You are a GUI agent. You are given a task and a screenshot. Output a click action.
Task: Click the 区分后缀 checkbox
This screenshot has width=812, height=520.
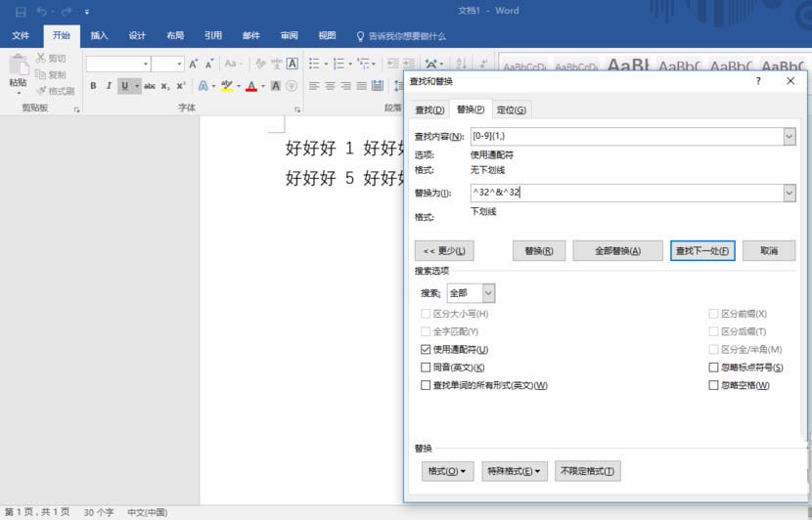tap(713, 331)
